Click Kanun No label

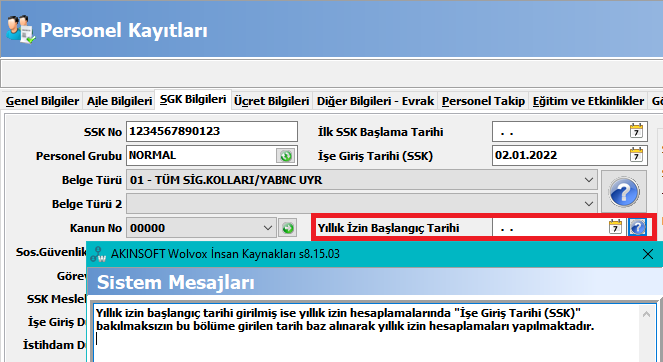pos(96,228)
